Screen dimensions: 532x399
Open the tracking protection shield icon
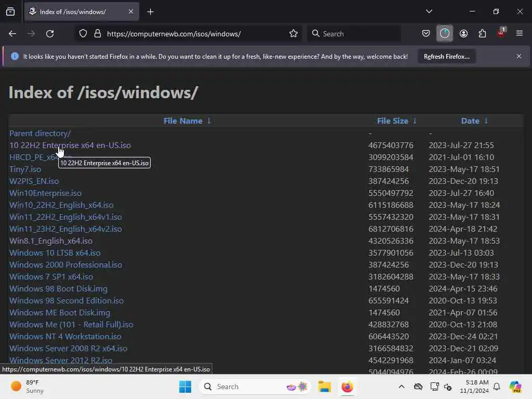[83, 34]
